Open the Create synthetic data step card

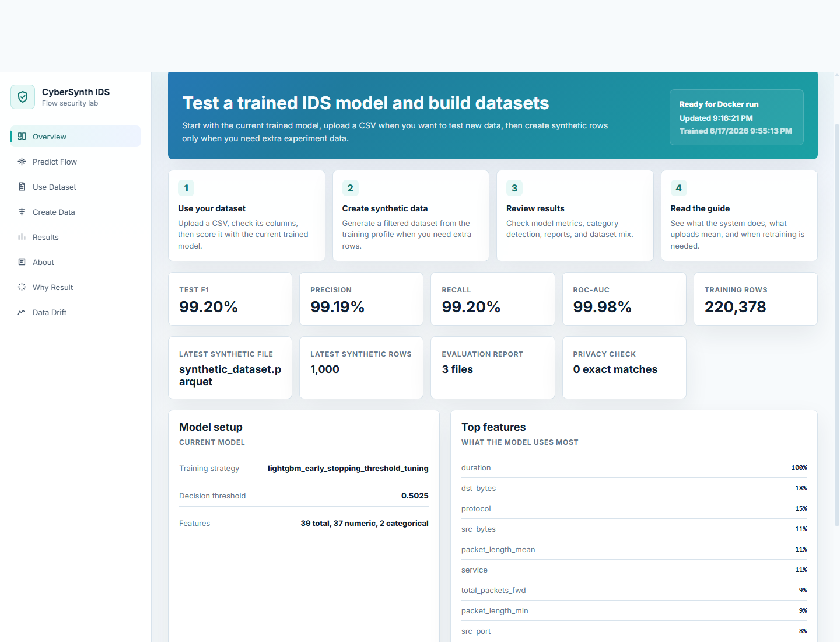pyautogui.click(x=411, y=216)
